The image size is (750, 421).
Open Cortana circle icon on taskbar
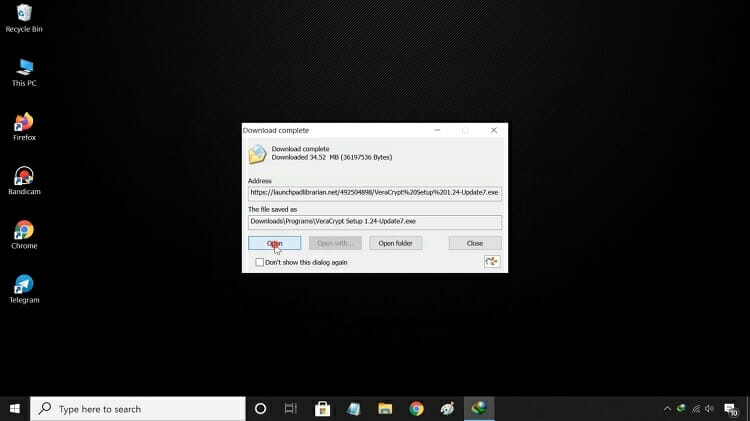(260, 409)
